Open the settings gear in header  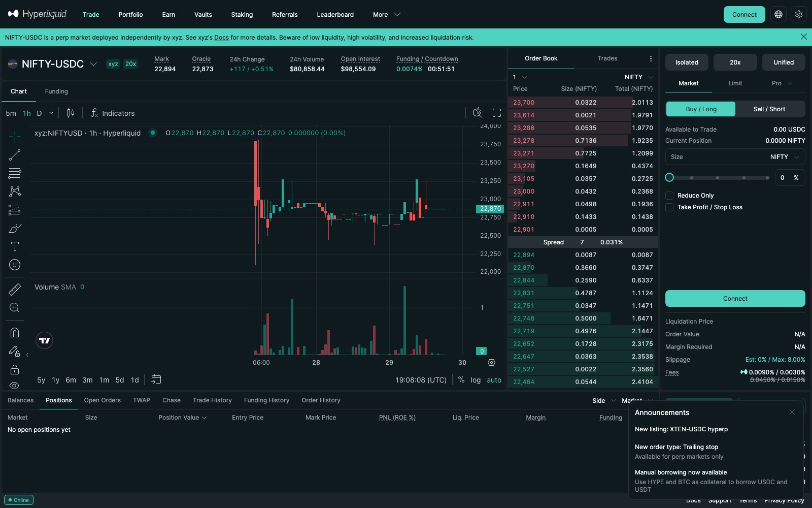click(799, 14)
